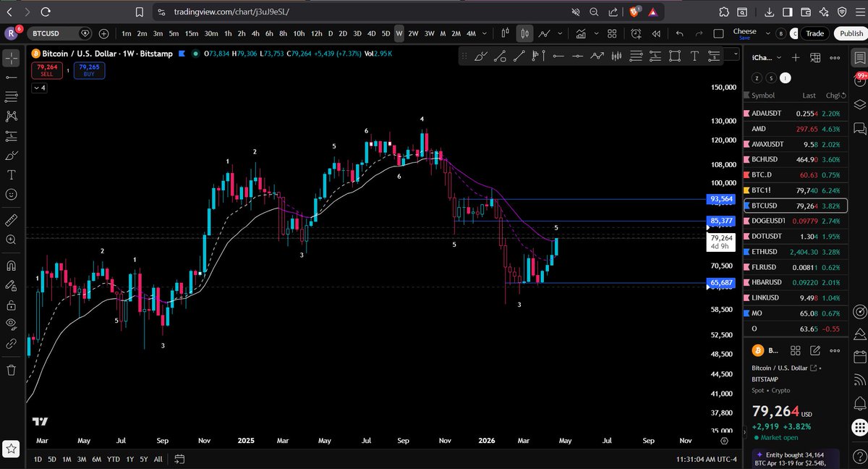Screen dimensions: 868x469
Task: Select the text T tool in floating toolbar
Action: pyautogui.click(x=694, y=56)
